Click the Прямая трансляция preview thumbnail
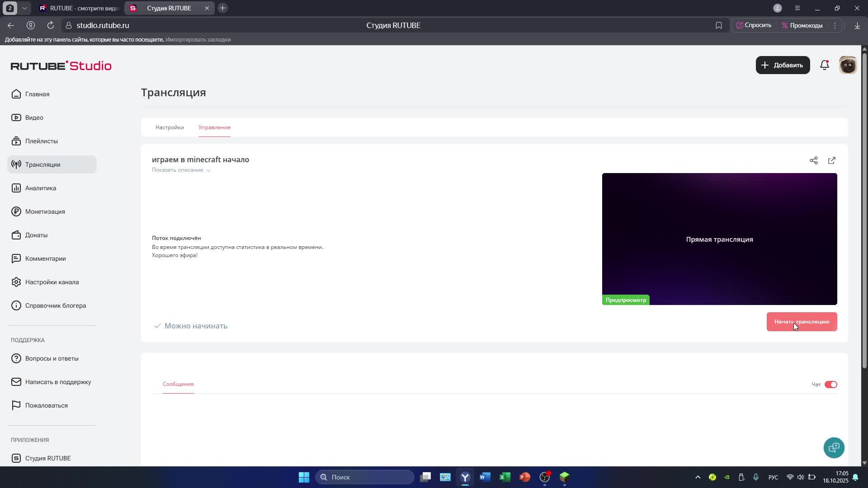 (719, 239)
